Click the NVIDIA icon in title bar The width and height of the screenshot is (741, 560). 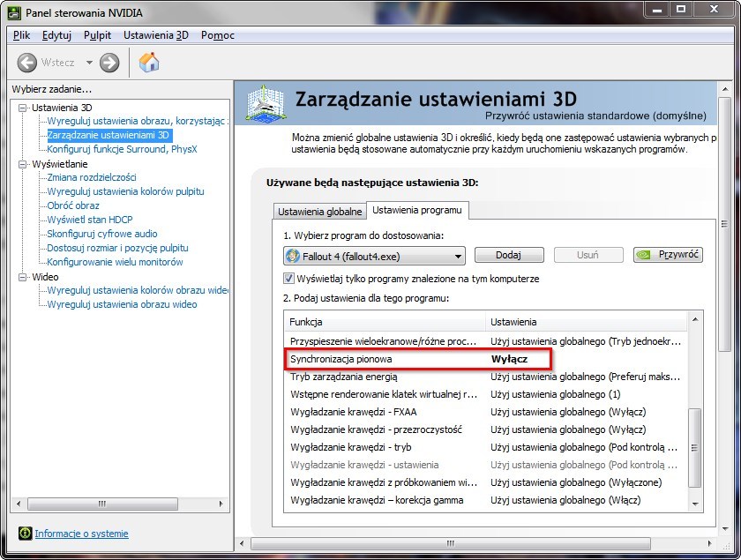14,12
